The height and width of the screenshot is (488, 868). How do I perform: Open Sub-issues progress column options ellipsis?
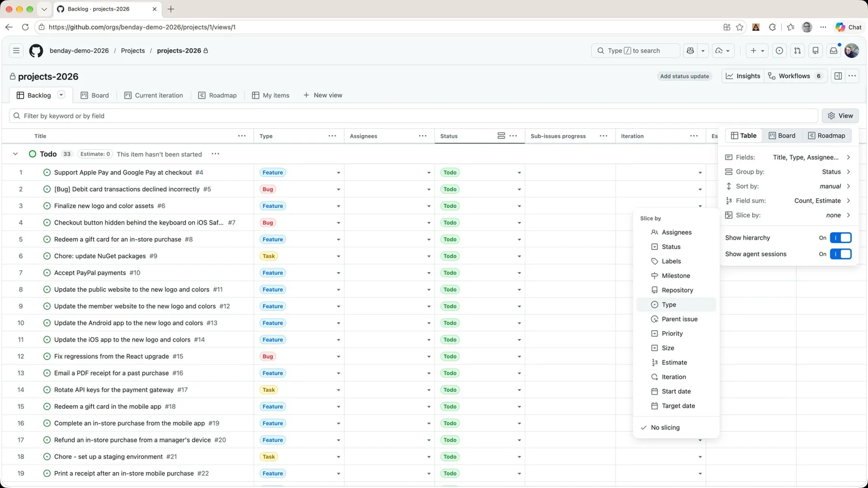pos(604,136)
